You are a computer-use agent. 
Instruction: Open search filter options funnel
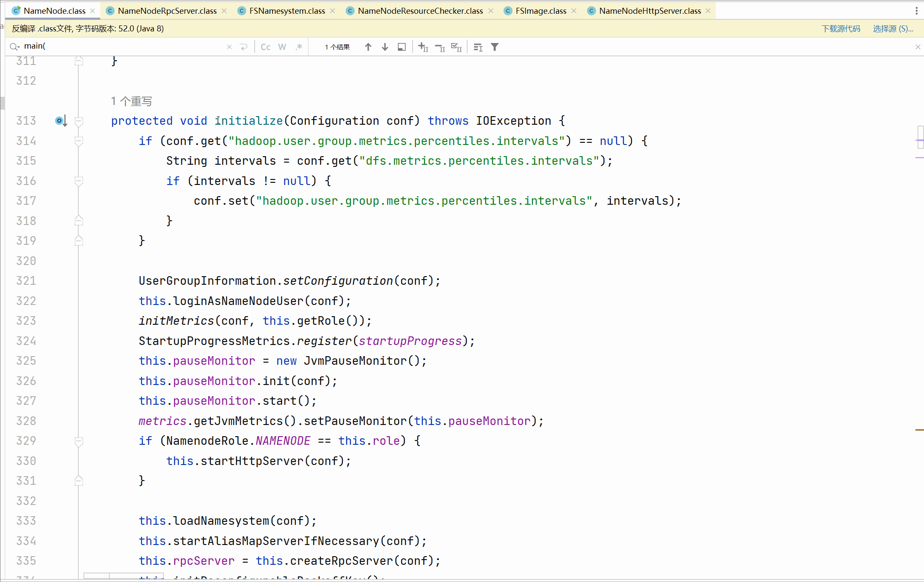point(495,47)
